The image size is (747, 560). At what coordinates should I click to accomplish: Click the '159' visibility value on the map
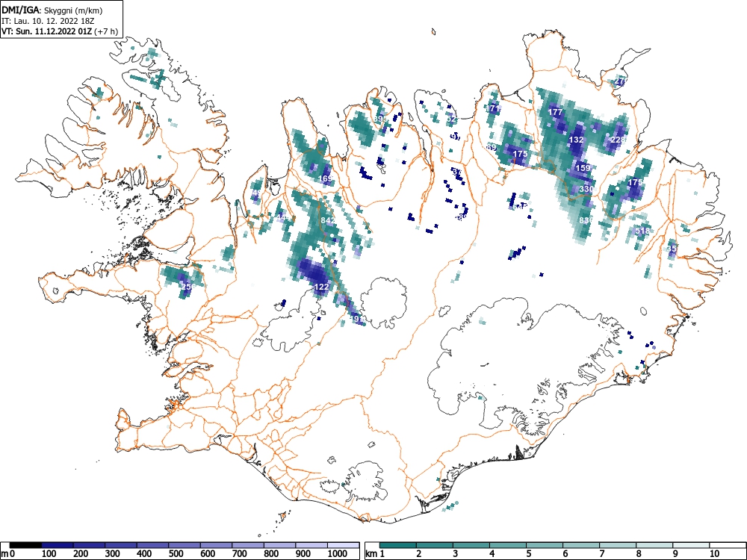[x=583, y=168]
